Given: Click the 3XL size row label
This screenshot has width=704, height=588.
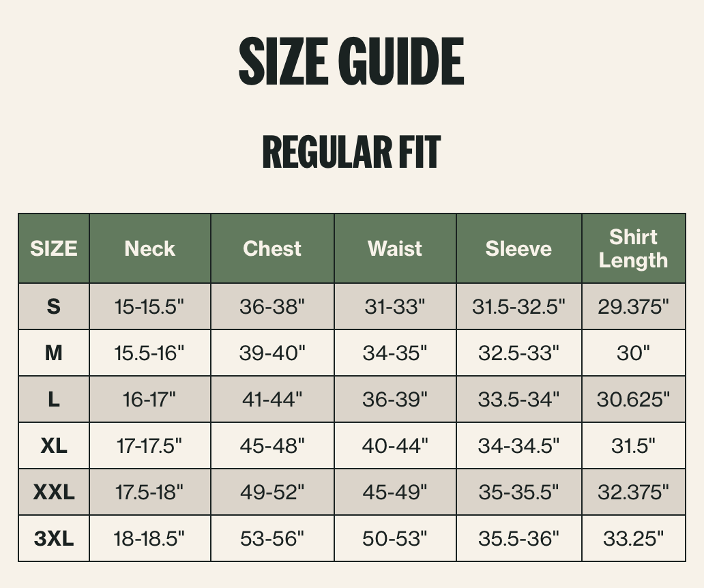Looking at the screenshot, I should pyautogui.click(x=54, y=538).
